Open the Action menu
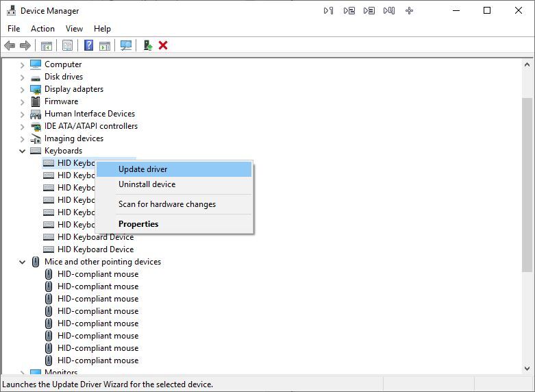 pyautogui.click(x=42, y=29)
